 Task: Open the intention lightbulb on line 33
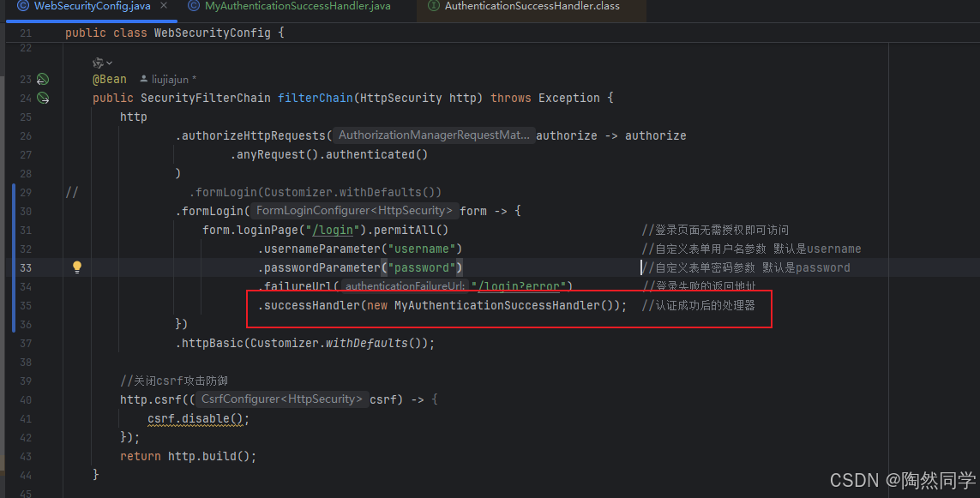[76, 267]
